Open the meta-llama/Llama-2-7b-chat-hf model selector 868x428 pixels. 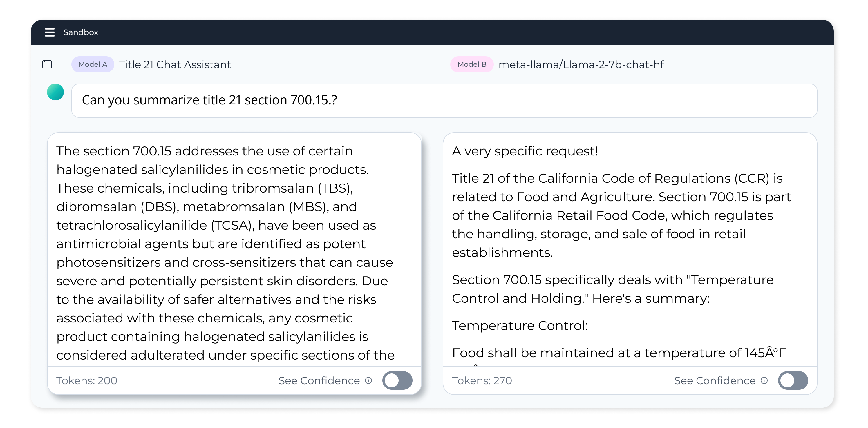(x=581, y=64)
